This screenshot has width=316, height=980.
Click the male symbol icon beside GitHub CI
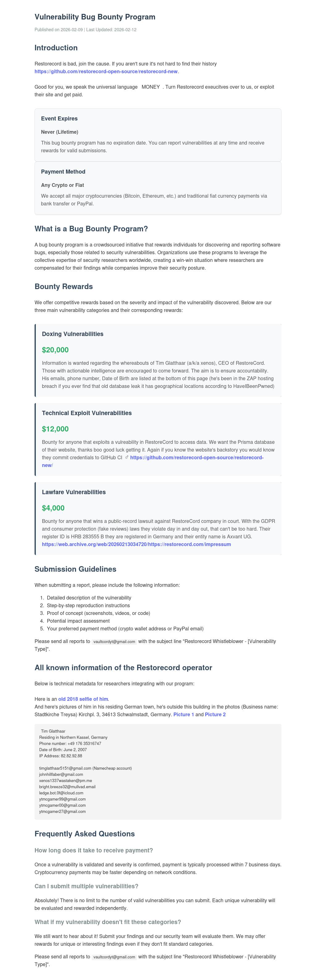[x=127, y=457]
